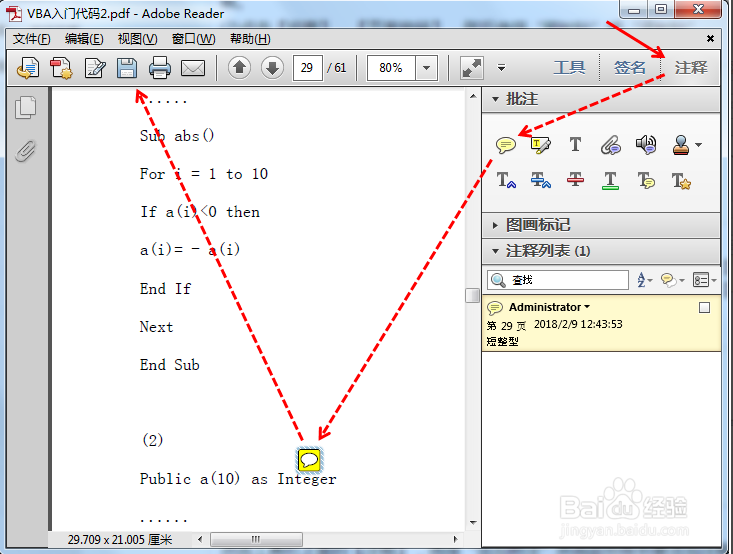733x554 pixels.
Task: Open the page thumbnails panel icon
Action: point(26,108)
